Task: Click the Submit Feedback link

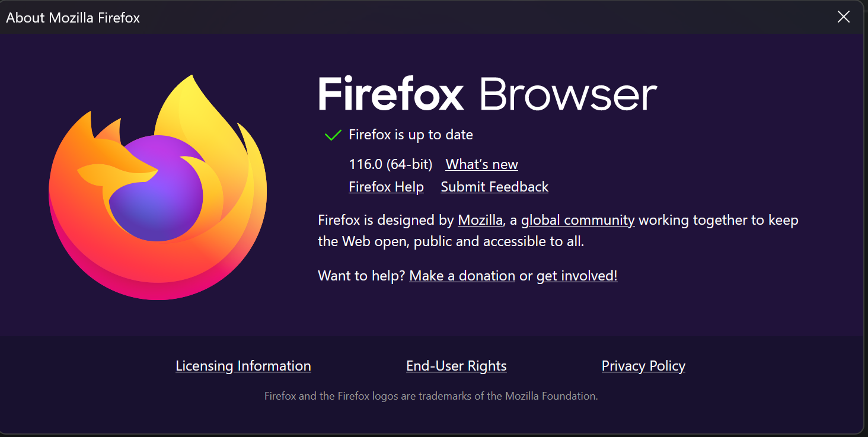Action: (494, 187)
